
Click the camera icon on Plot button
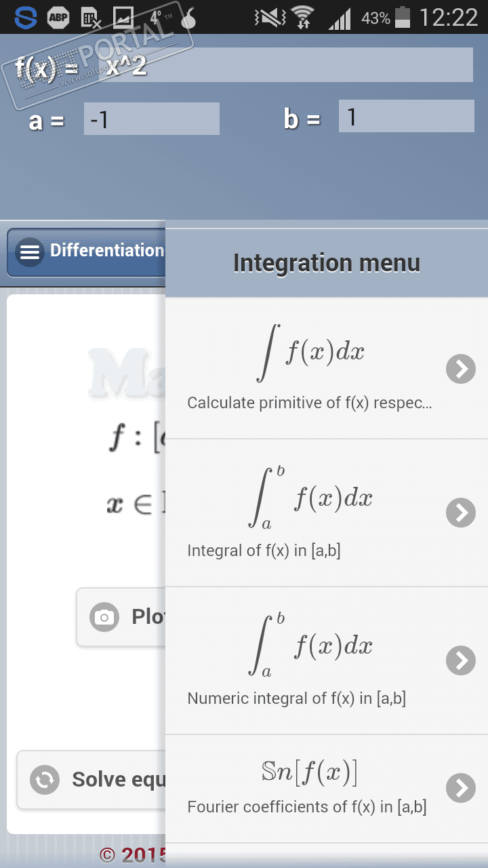pos(104,617)
